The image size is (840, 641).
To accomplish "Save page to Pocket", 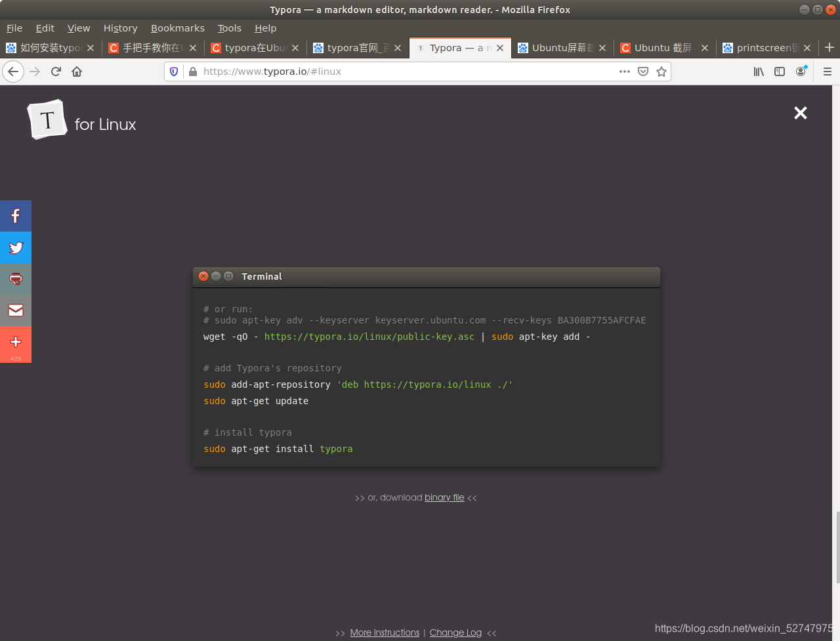I will 643,72.
